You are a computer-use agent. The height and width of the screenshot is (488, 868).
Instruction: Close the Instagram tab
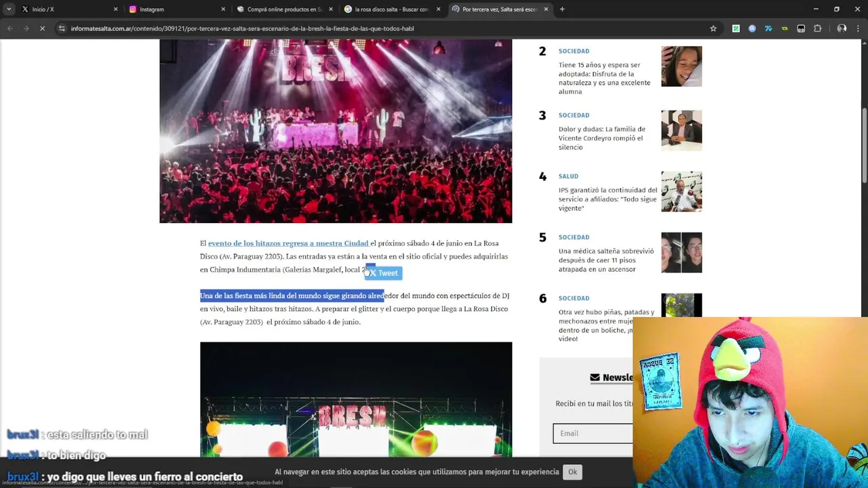coord(223,9)
